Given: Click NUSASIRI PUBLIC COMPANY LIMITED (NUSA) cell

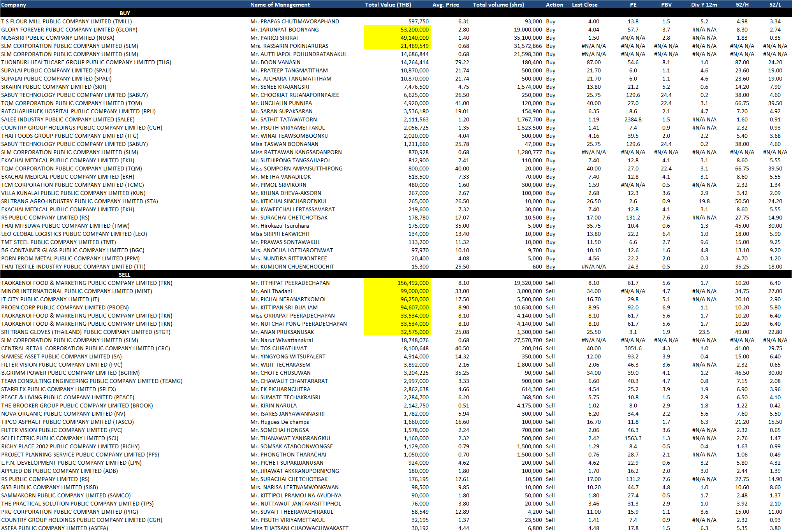Looking at the screenshot, I should point(58,38).
